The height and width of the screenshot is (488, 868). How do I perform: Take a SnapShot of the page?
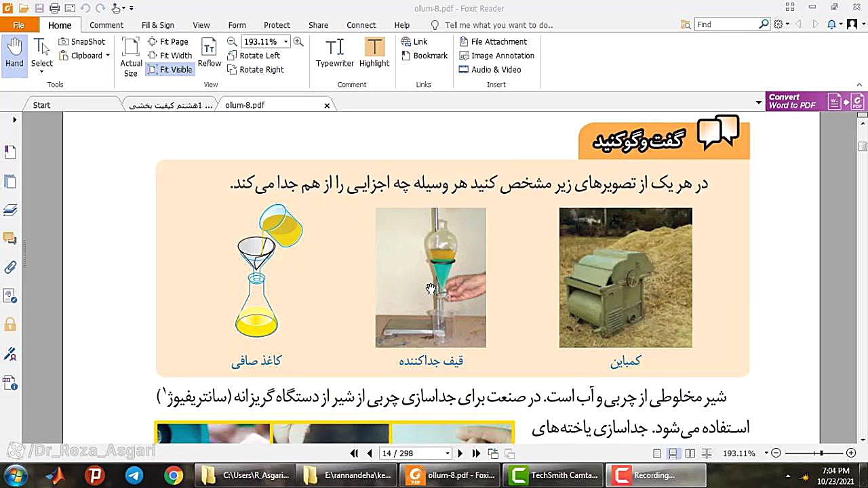tap(82, 41)
